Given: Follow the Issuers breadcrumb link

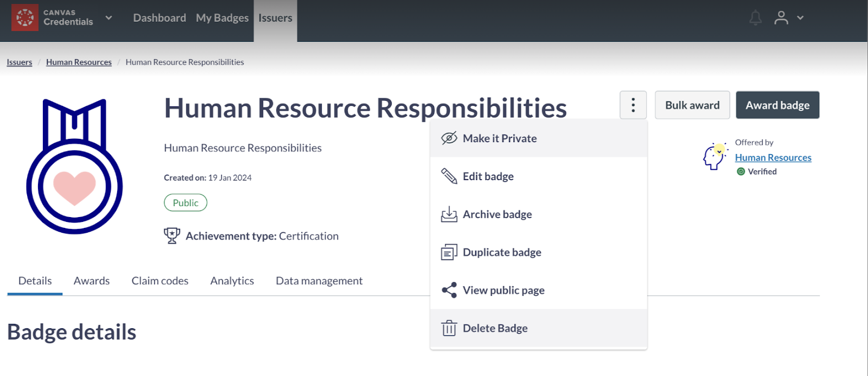Looking at the screenshot, I should pos(20,62).
